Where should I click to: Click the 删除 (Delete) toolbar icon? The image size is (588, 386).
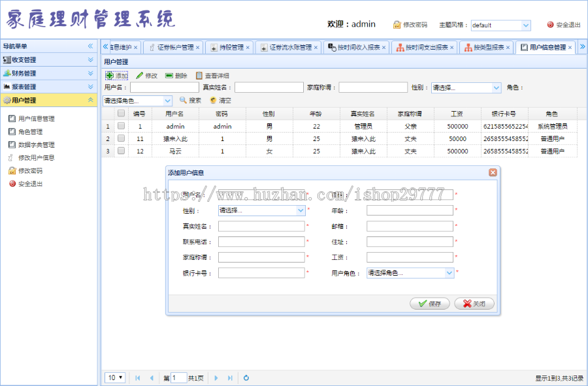click(169, 76)
